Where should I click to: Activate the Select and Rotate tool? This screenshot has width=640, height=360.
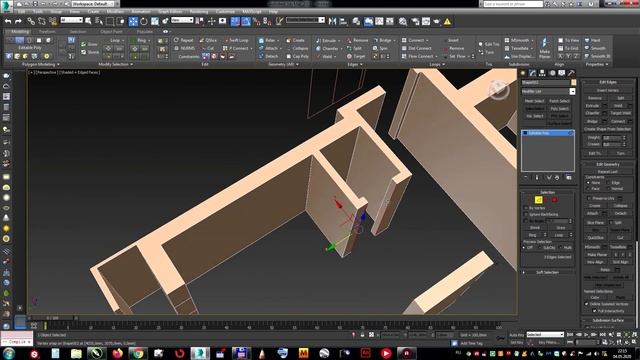pos(144,21)
